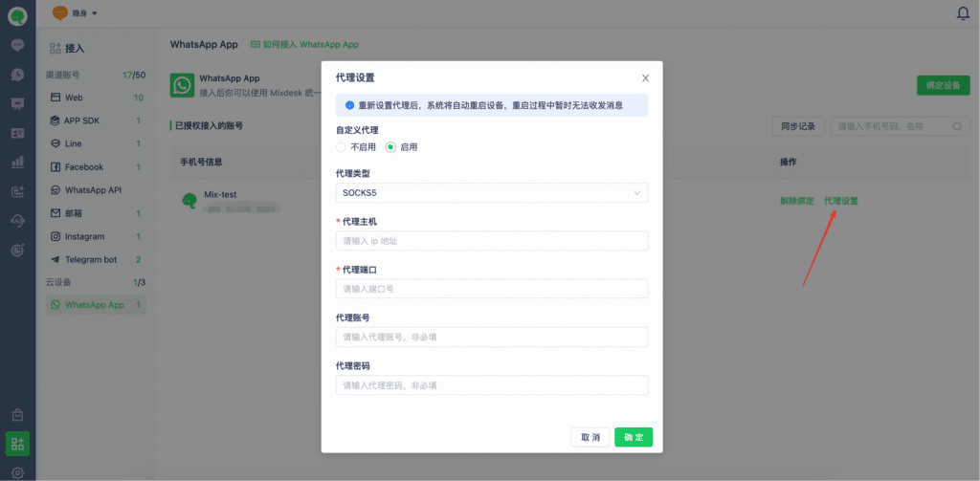Focus the 代理端口 port input field
The height and width of the screenshot is (481, 980).
491,289
